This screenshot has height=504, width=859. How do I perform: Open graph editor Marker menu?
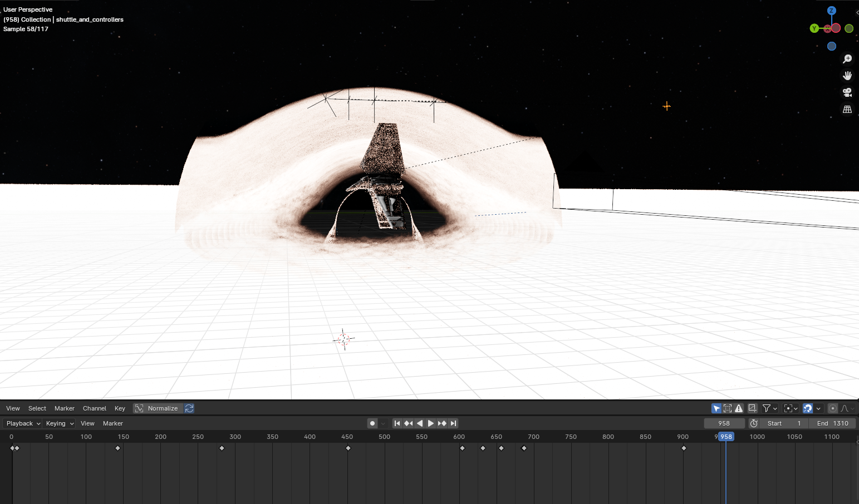click(65, 408)
